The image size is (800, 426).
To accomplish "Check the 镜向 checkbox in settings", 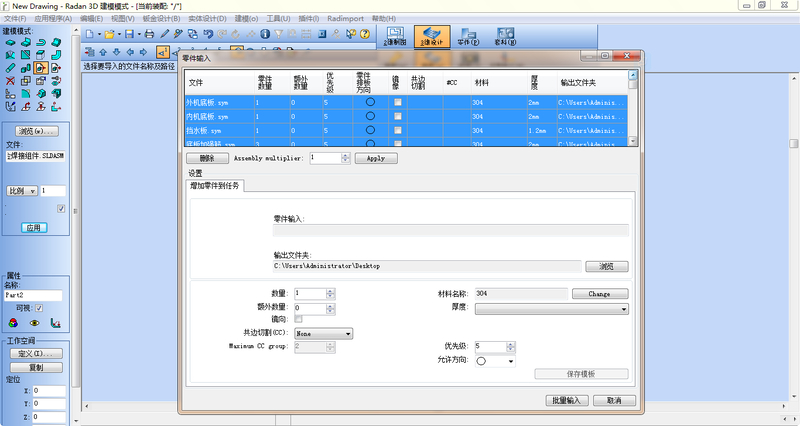I will click(x=299, y=319).
